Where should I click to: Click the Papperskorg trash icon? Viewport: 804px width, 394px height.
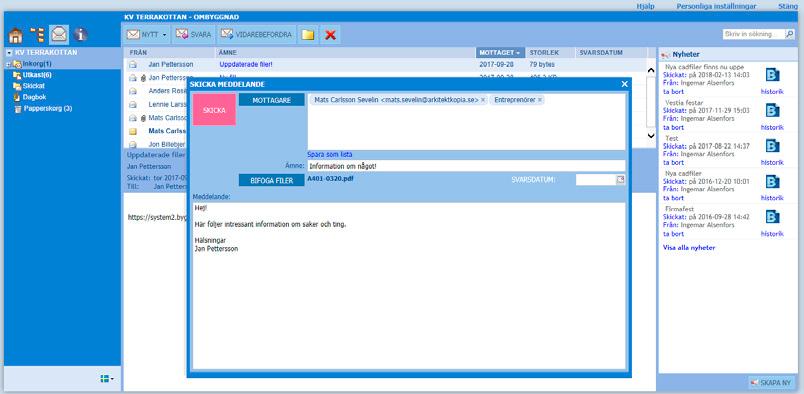18,109
